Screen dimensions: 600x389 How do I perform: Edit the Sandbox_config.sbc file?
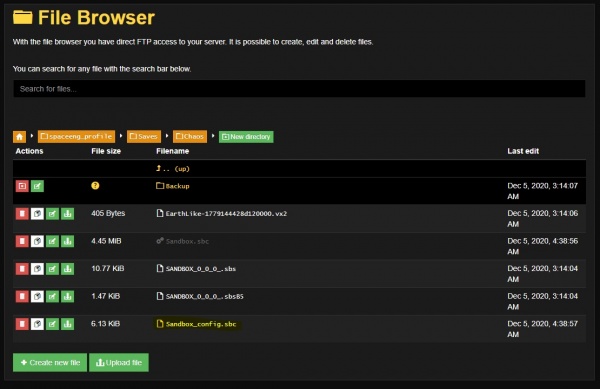[x=52, y=324]
